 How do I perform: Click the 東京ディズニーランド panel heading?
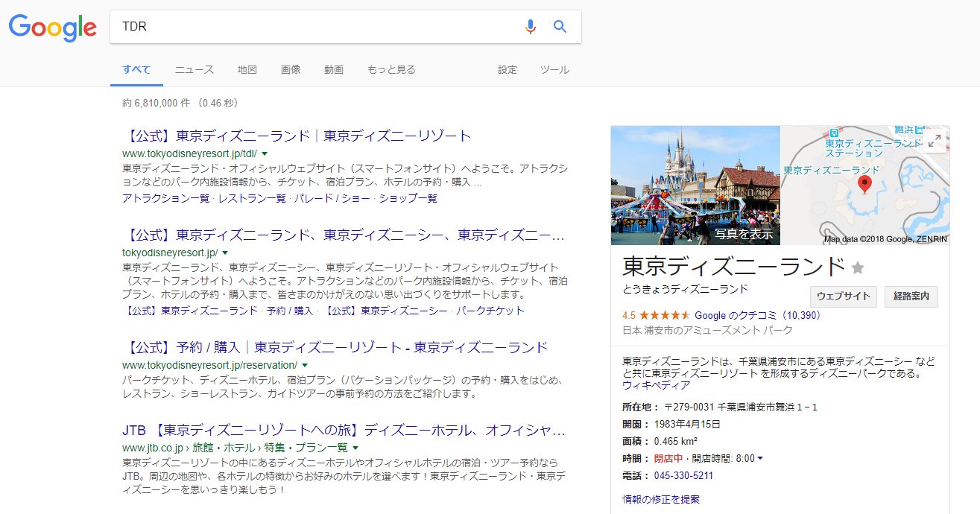[x=734, y=267]
